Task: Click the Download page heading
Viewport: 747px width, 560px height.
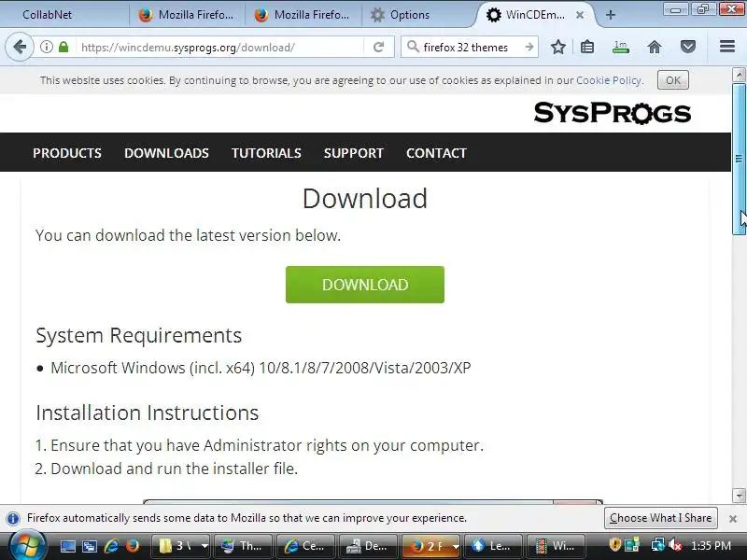Action: [365, 198]
